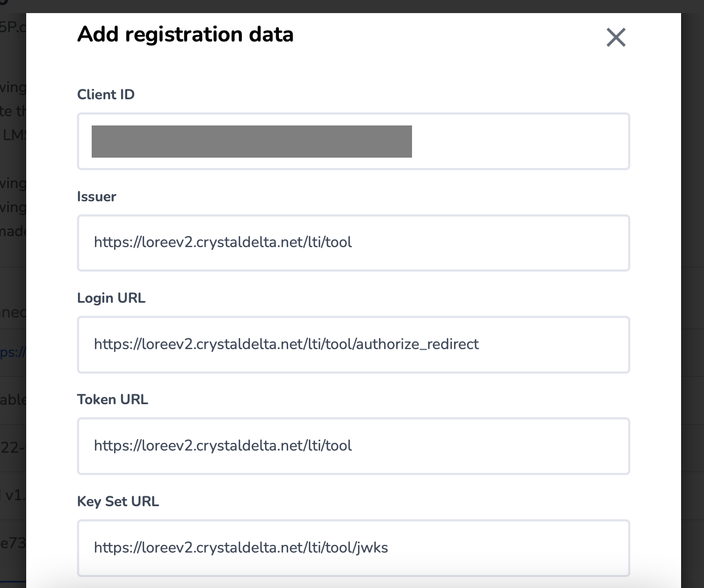Click the "Client ID" field label

106,94
